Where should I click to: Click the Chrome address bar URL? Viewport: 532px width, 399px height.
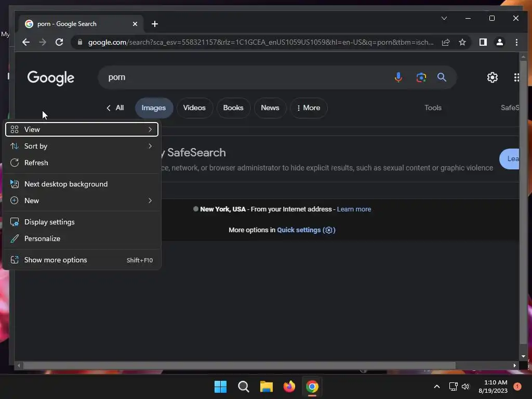pyautogui.click(x=261, y=42)
